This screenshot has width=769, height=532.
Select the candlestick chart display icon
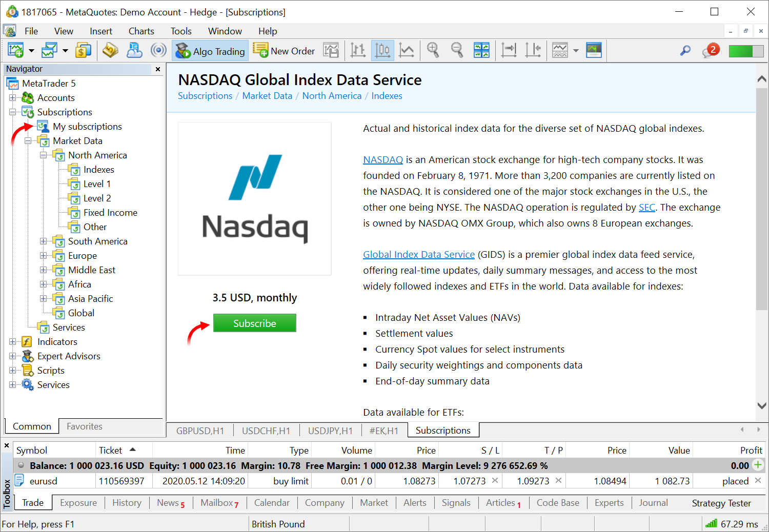382,50
